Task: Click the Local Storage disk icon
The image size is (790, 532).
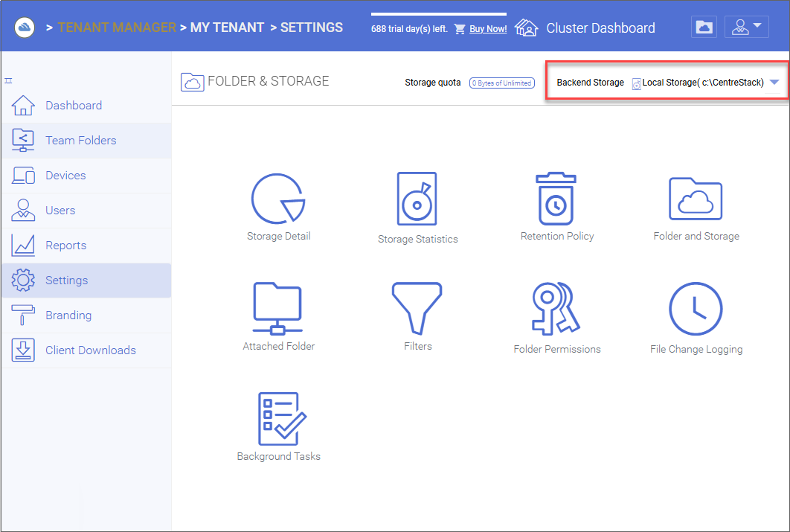Action: (x=636, y=83)
